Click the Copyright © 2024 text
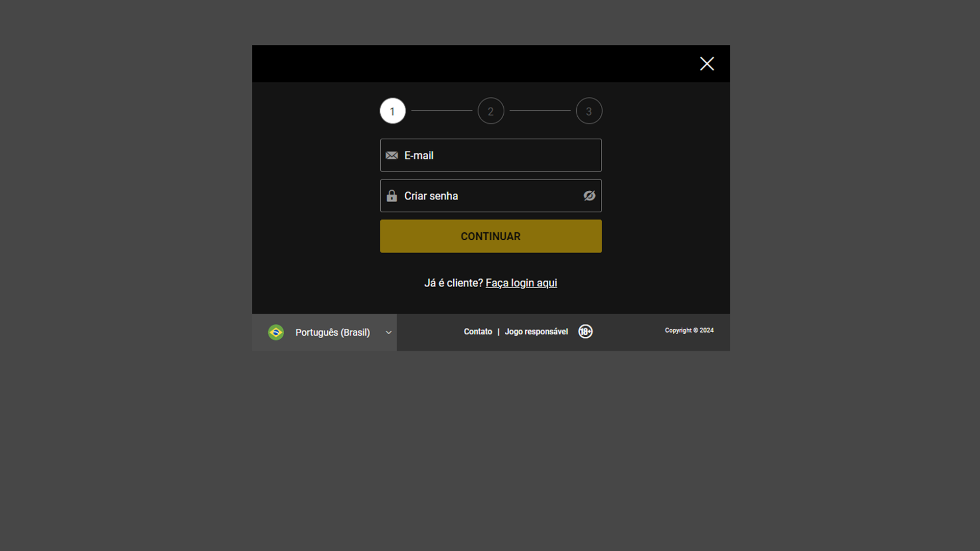 tap(689, 331)
